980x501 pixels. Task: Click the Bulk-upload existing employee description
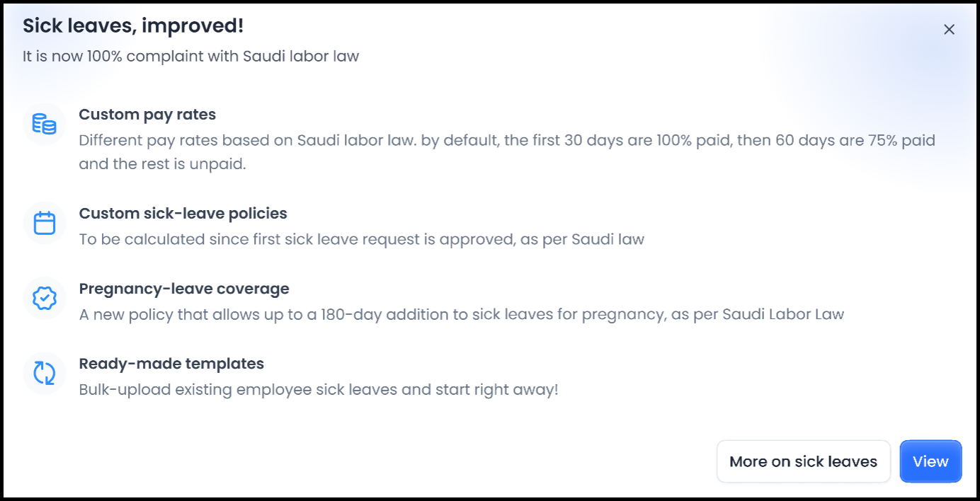tap(319, 389)
